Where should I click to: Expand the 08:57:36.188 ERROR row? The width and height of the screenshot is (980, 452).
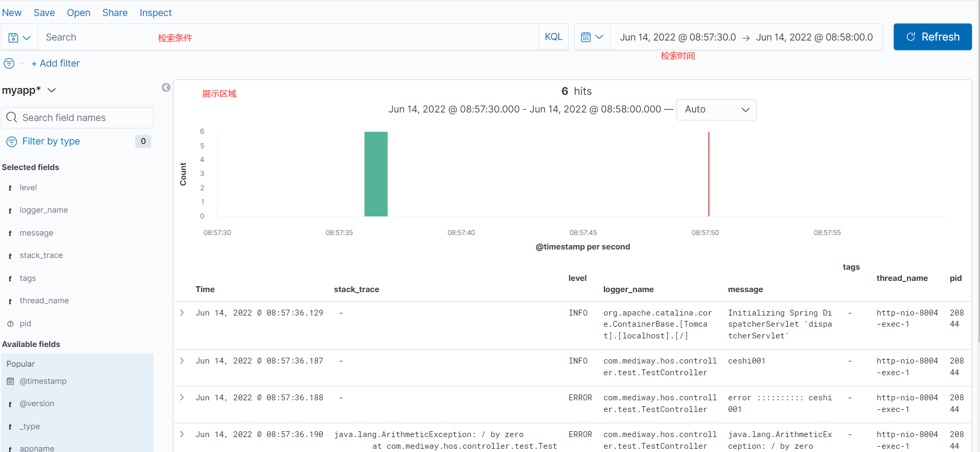(182, 398)
